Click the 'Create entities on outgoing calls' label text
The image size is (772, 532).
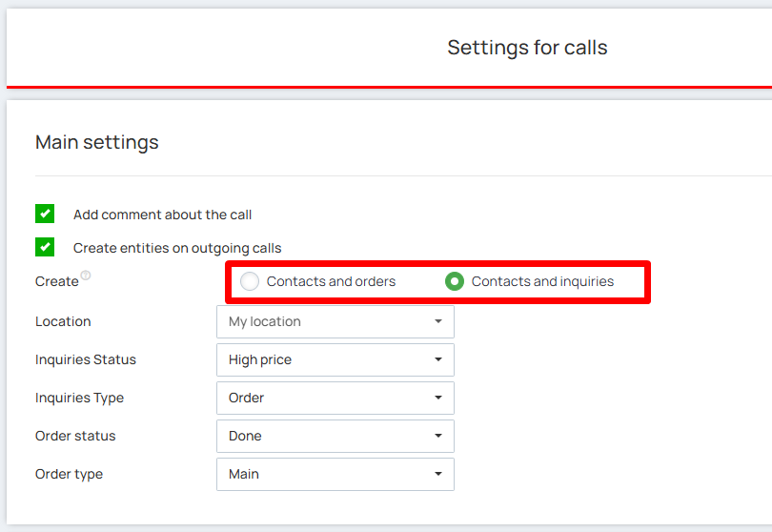pos(177,248)
